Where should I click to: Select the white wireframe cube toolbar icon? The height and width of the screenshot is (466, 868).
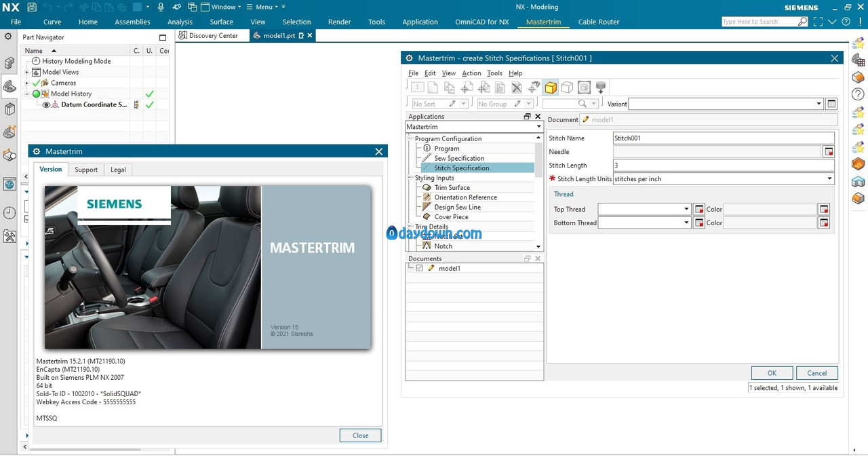click(567, 88)
